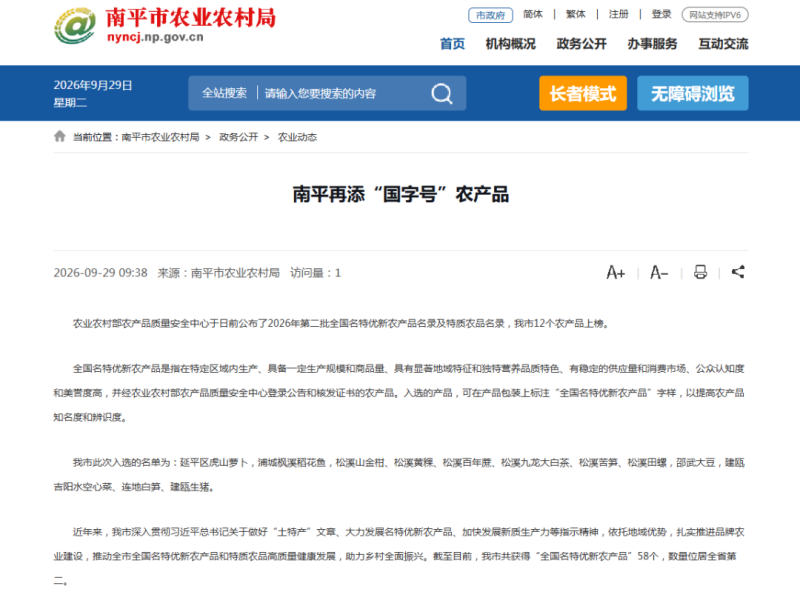Click the 南平市农业农村局 site title
The height and width of the screenshot is (609, 800).
point(191,18)
